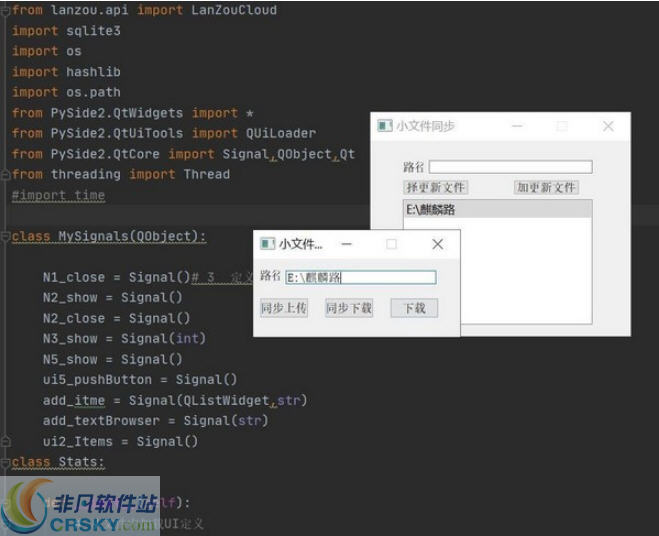Click the Thread import name
This screenshot has height=536, width=659.
pos(207,174)
